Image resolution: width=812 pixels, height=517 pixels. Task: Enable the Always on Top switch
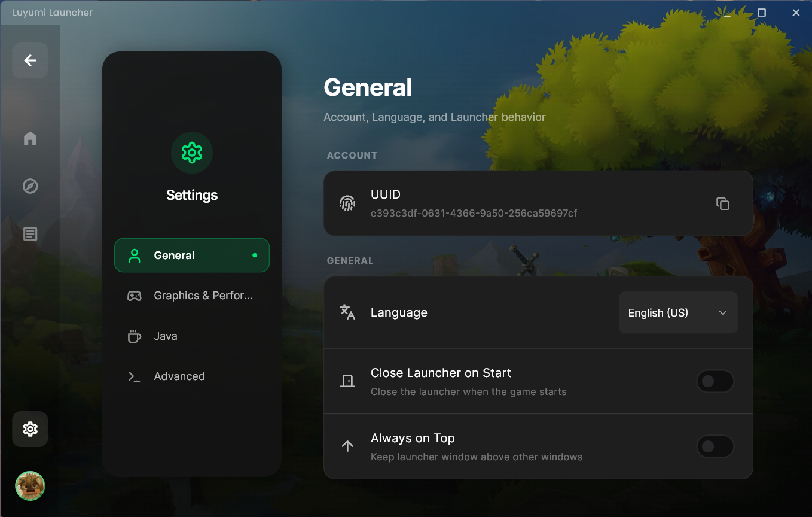click(x=715, y=446)
